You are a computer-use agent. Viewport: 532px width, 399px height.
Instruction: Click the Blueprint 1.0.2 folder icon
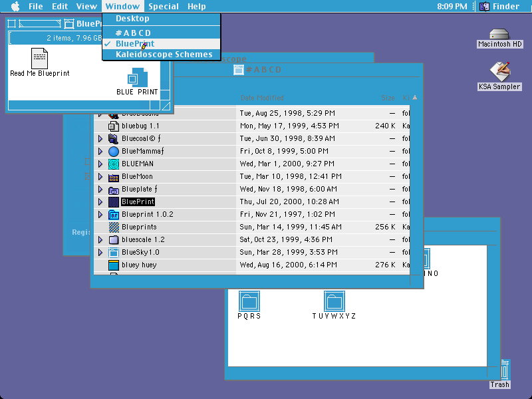coord(113,214)
